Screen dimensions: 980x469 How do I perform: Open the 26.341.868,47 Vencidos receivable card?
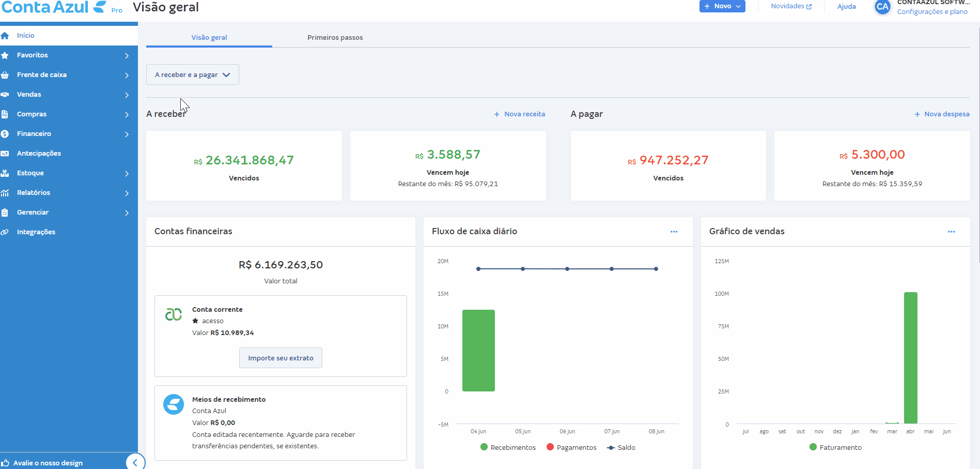[244, 165]
